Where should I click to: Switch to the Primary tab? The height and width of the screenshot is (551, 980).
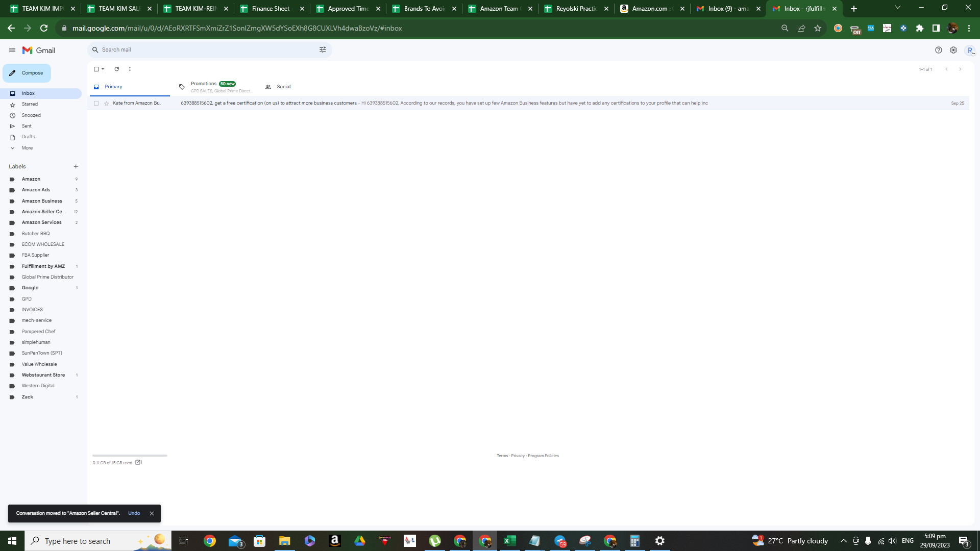pos(130,87)
